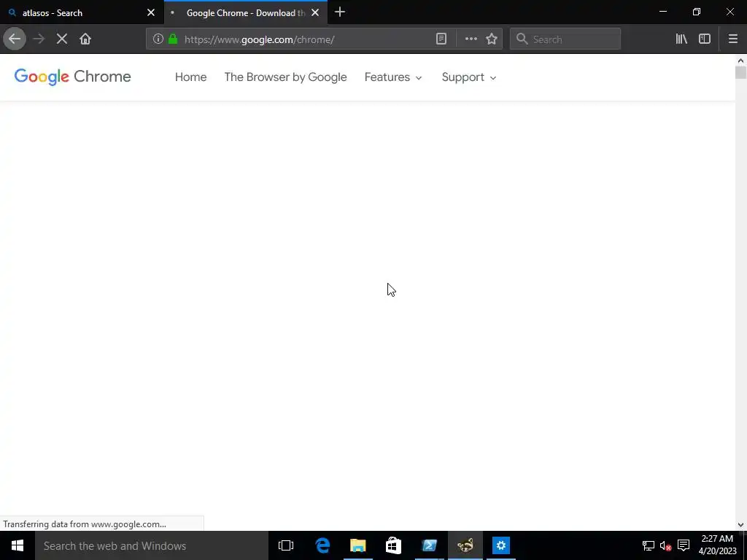Expand the Features dropdown menu

[x=393, y=77]
